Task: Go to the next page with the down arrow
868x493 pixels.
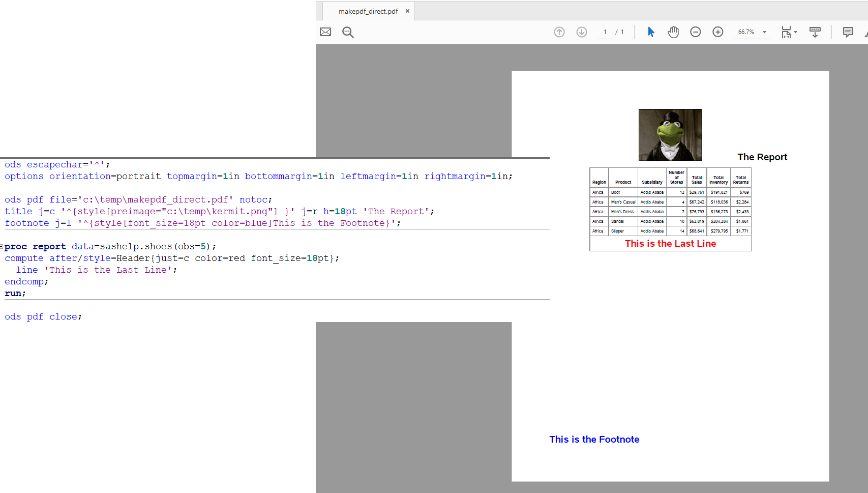Action: pyautogui.click(x=582, y=32)
